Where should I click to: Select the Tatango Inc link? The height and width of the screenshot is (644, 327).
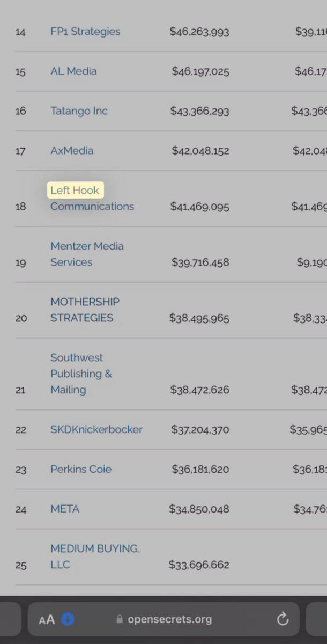[79, 111]
